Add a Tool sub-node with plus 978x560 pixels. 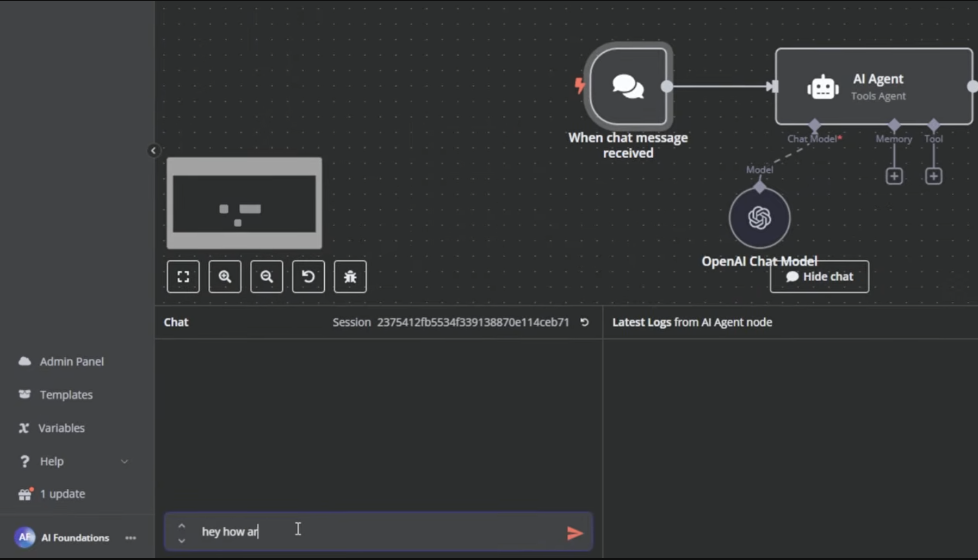933,176
